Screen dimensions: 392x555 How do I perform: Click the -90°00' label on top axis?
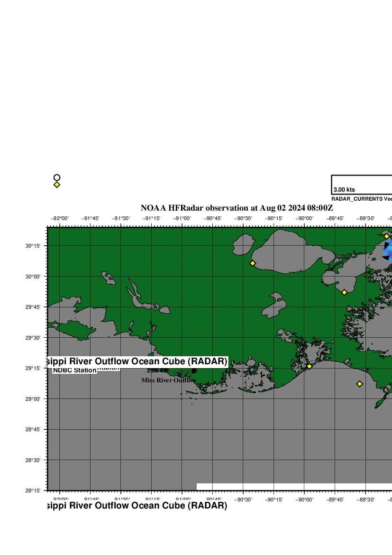click(x=304, y=218)
